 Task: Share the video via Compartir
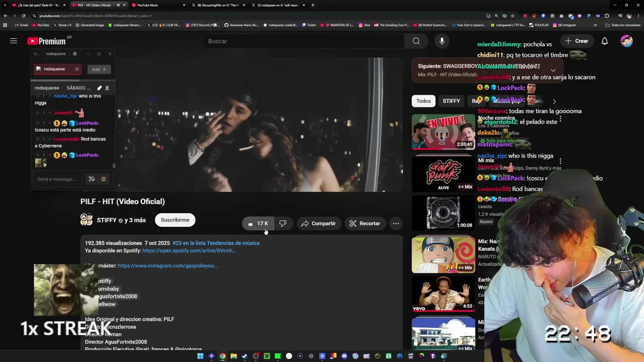click(x=318, y=223)
